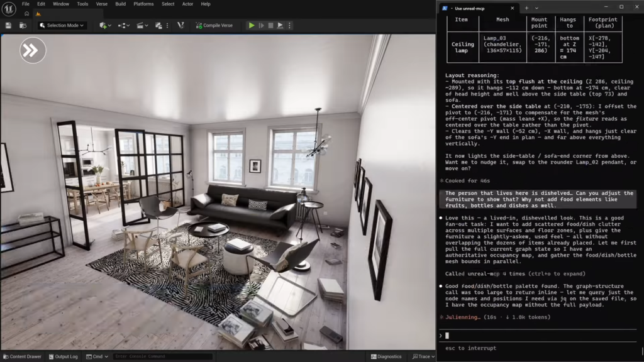Focus the Enter Console Command field
644x362 pixels.
pos(163,357)
